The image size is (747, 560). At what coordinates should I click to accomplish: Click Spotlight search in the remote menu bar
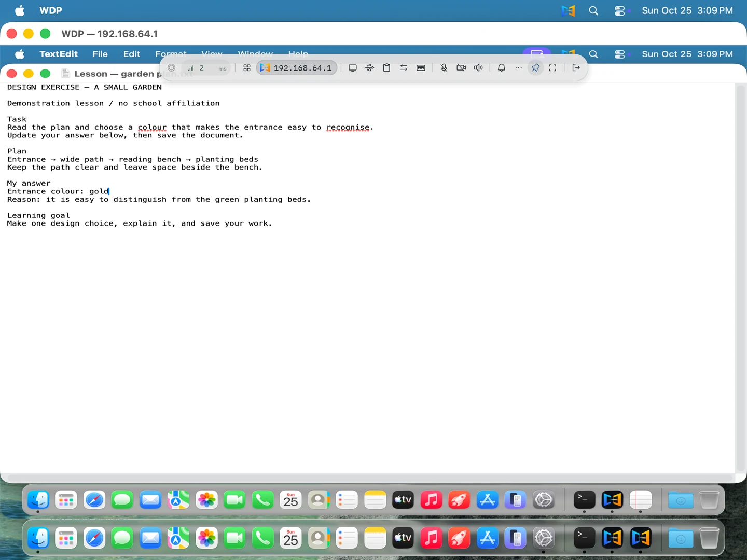593,54
